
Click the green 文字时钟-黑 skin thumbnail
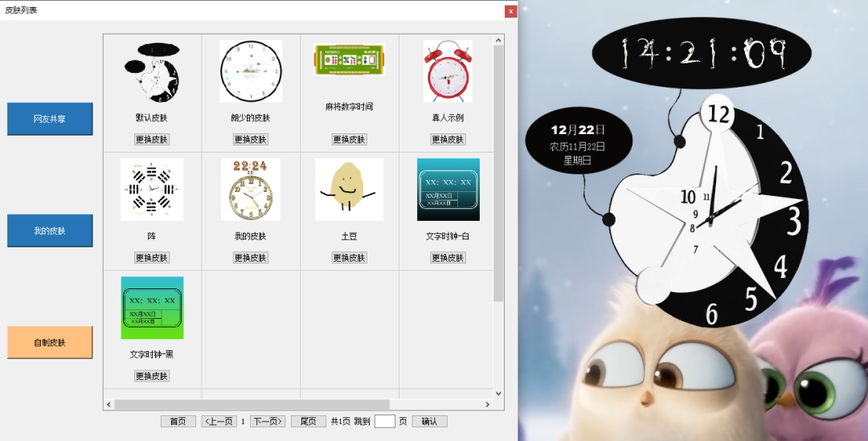click(152, 308)
